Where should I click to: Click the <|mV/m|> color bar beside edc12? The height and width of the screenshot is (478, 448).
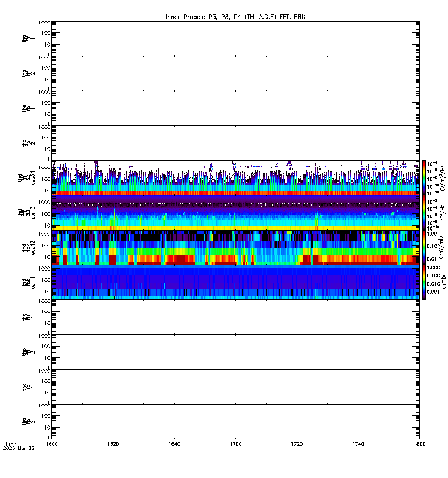coord(424,247)
